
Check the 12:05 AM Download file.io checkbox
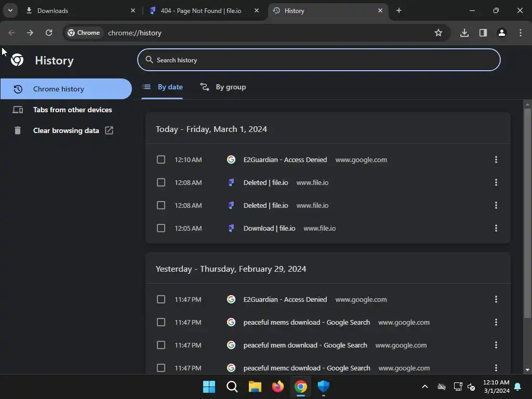161,228
